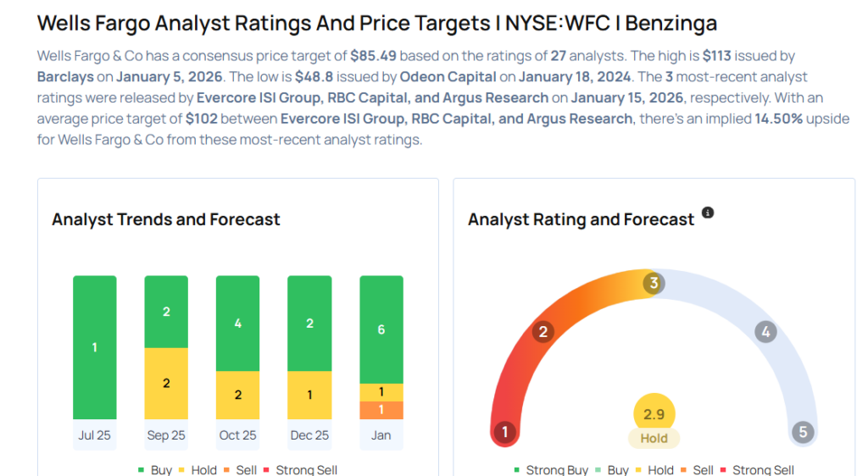868x476 pixels.
Task: Click the info icon beside Analyst Rating and Forecast
Action: (708, 213)
